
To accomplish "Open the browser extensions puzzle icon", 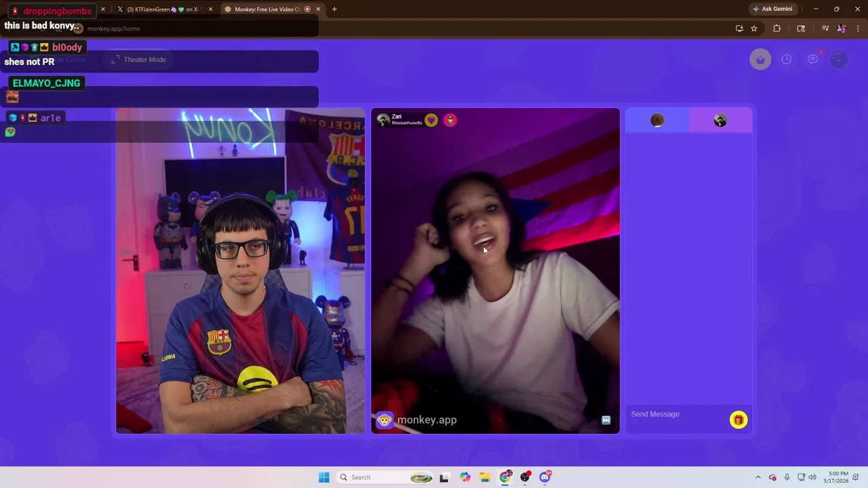I will 777,28.
